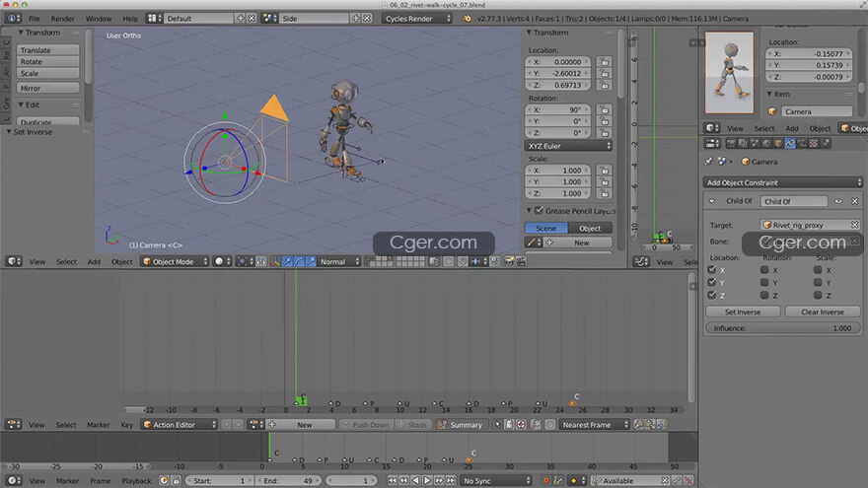
Task: Click the play animation forward button
Action: 427,480
